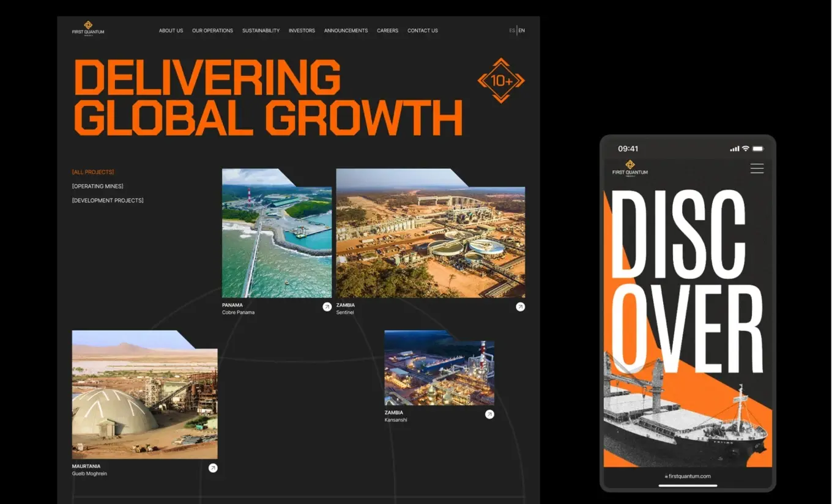Open Our Operations menu item
The image size is (832, 504).
click(212, 31)
